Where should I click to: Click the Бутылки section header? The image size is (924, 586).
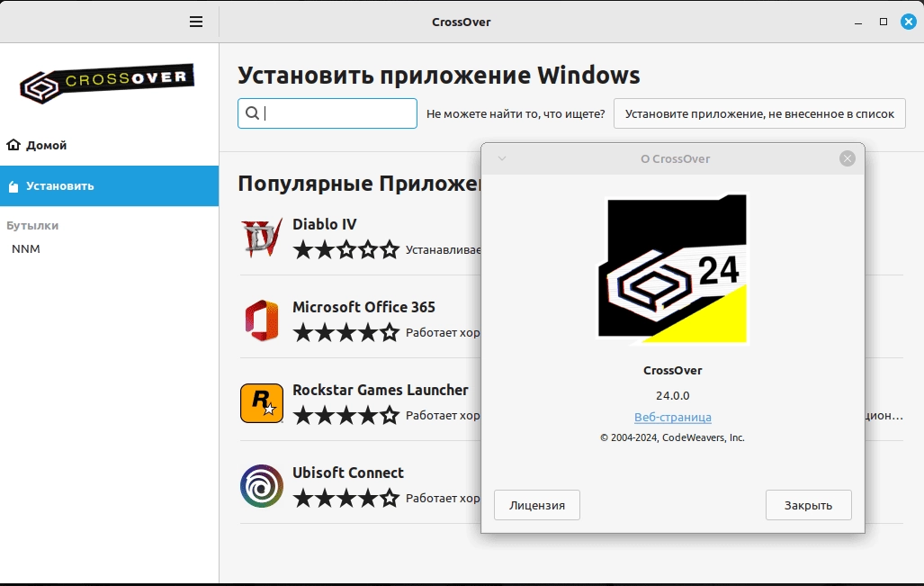coord(32,225)
